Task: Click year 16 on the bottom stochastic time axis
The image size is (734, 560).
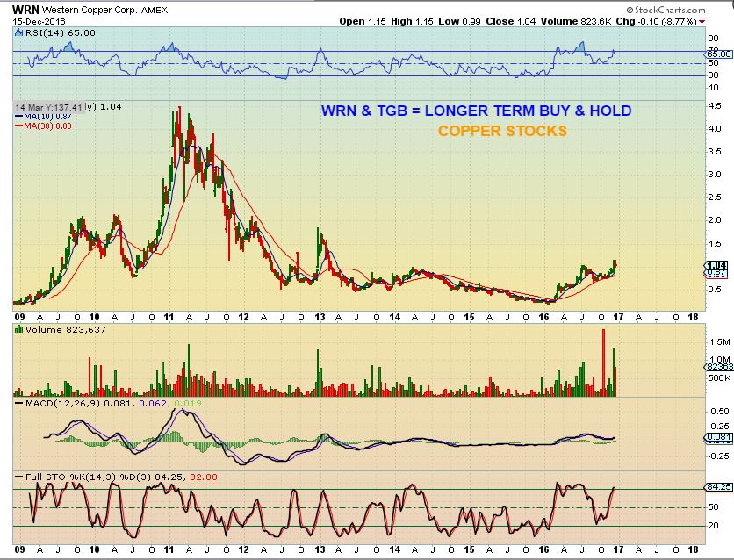Action: (x=543, y=549)
